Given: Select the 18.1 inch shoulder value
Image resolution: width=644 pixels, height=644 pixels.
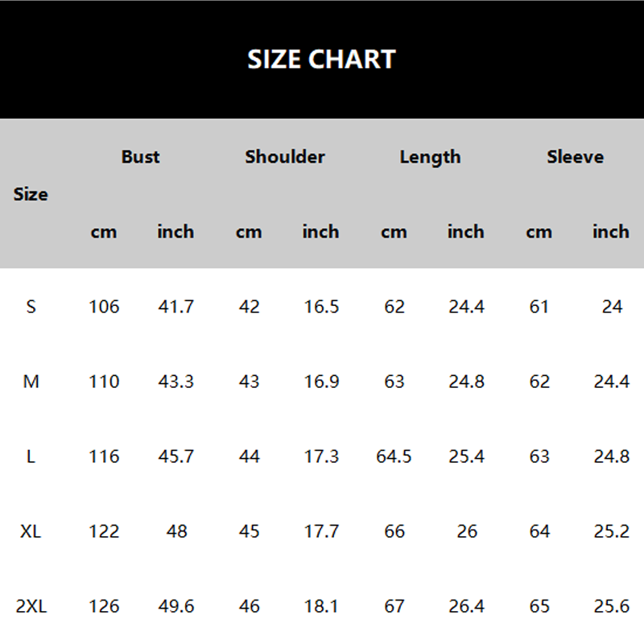Looking at the screenshot, I should click(x=321, y=606).
